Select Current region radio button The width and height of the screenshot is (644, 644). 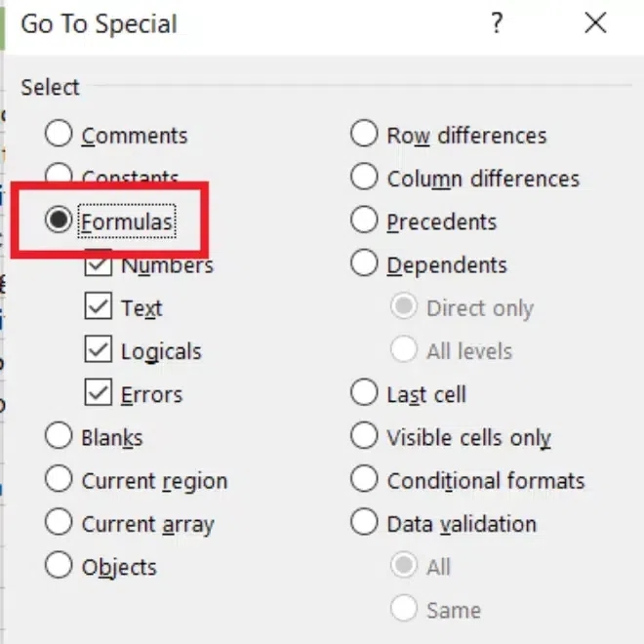pos(59,480)
